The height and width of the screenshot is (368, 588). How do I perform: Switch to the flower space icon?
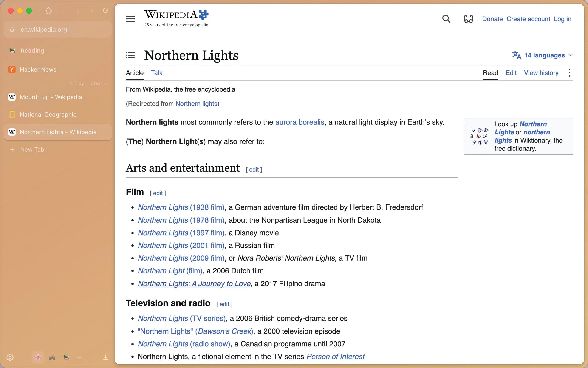[38, 357]
